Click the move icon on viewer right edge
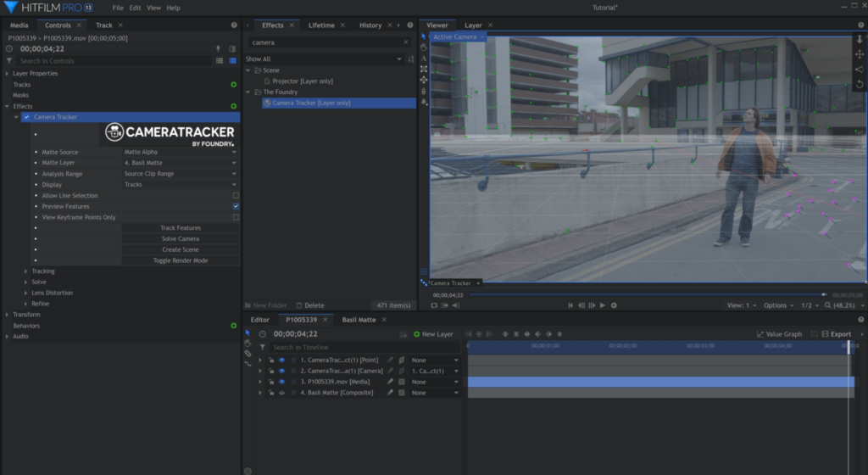Image resolution: width=868 pixels, height=475 pixels. pyautogui.click(x=860, y=53)
